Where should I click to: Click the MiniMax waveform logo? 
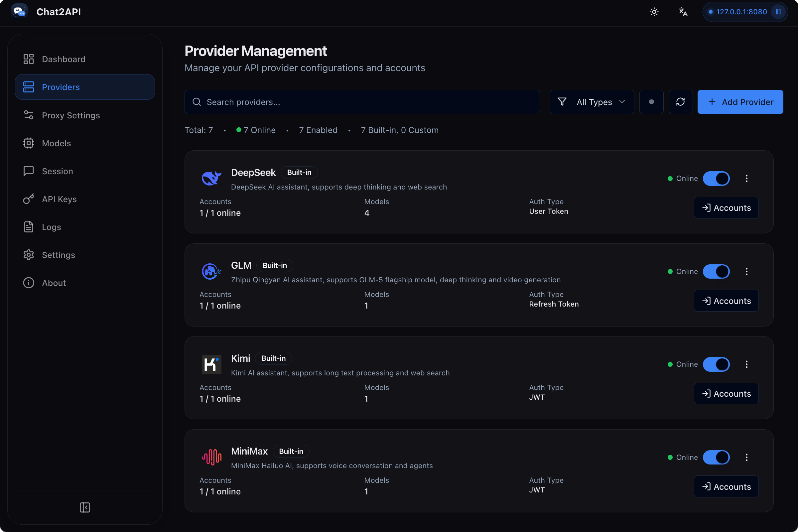pyautogui.click(x=211, y=458)
